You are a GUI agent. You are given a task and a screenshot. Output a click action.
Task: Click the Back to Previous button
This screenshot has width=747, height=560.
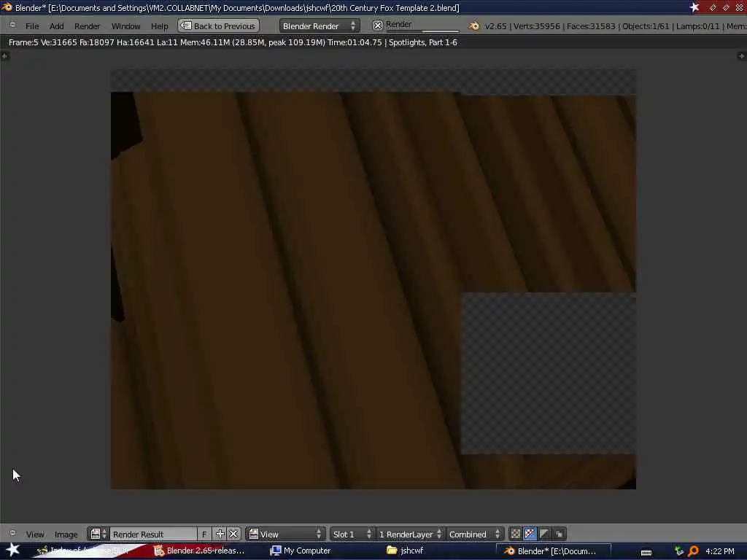coord(219,26)
